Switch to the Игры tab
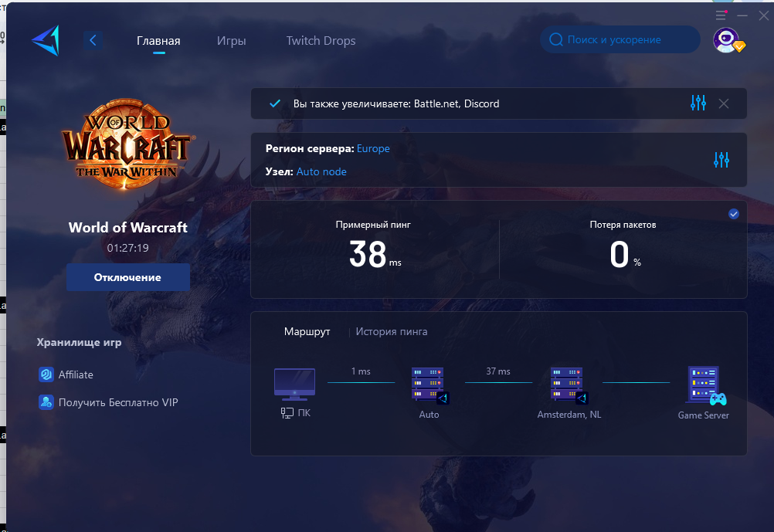This screenshot has width=774, height=532. coord(232,40)
